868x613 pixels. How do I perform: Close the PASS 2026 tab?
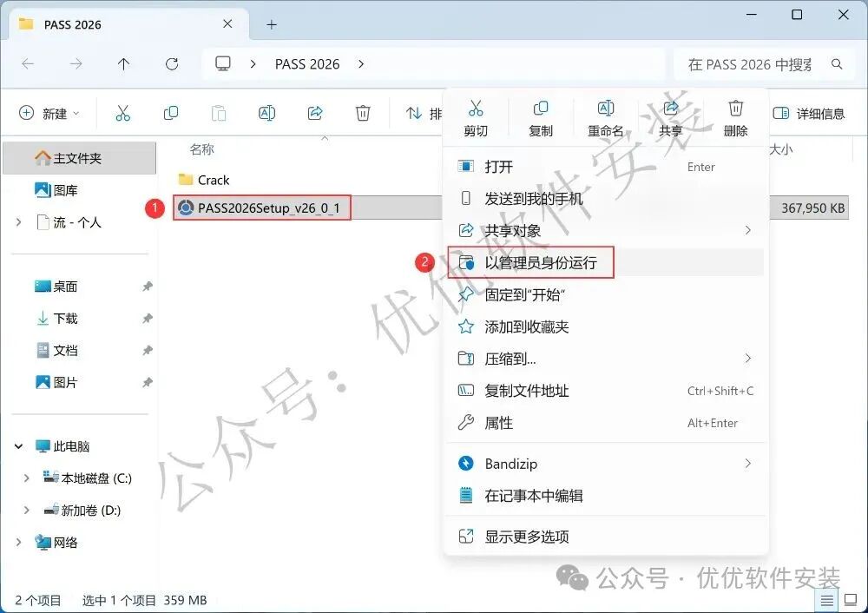tap(227, 23)
